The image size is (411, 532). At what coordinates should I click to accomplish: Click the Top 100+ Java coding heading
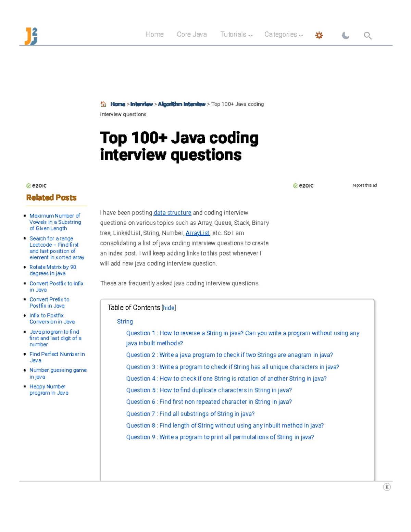179,146
